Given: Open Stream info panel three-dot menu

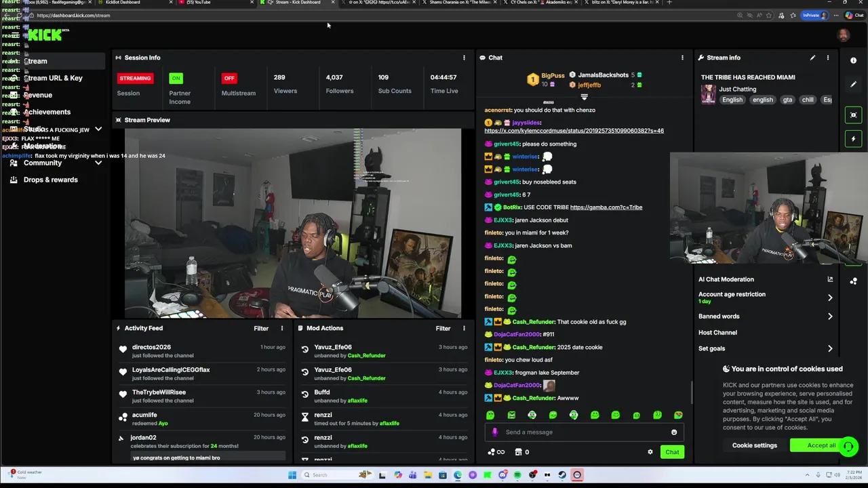Looking at the screenshot, I should click(827, 58).
